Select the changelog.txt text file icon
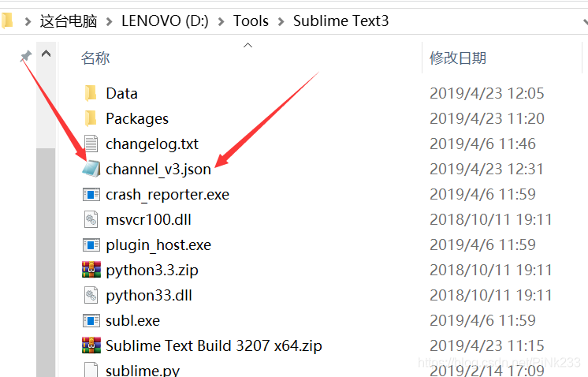Image resolution: width=588 pixels, height=377 pixels. pyautogui.click(x=91, y=144)
